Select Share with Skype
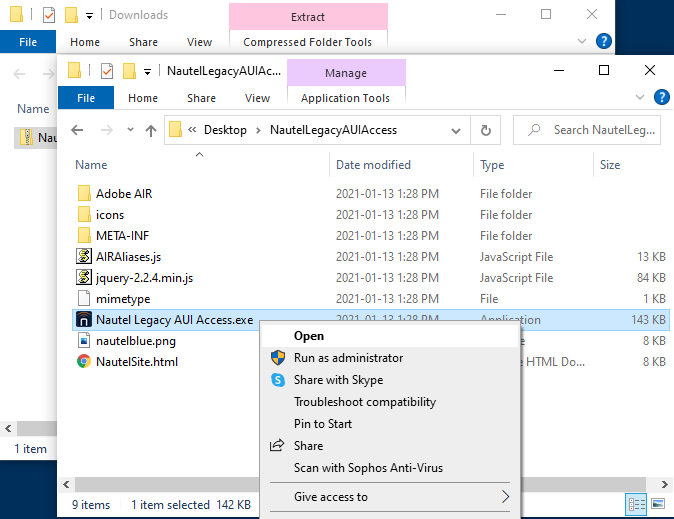 click(390, 380)
